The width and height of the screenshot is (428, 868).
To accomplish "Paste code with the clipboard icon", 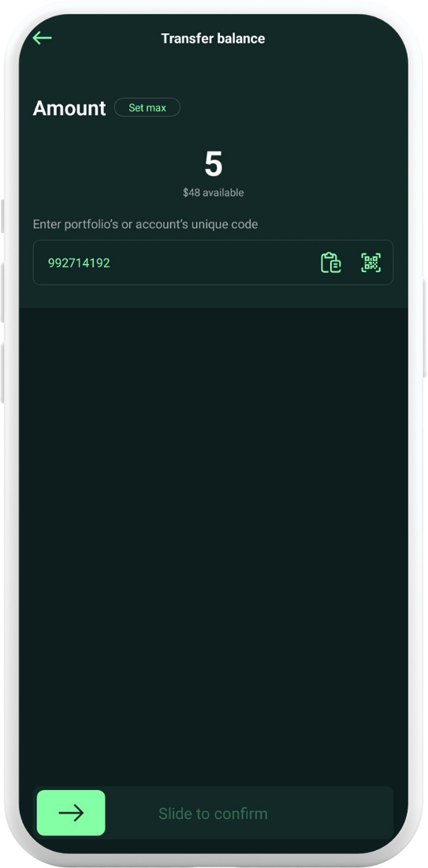I will pos(331,263).
